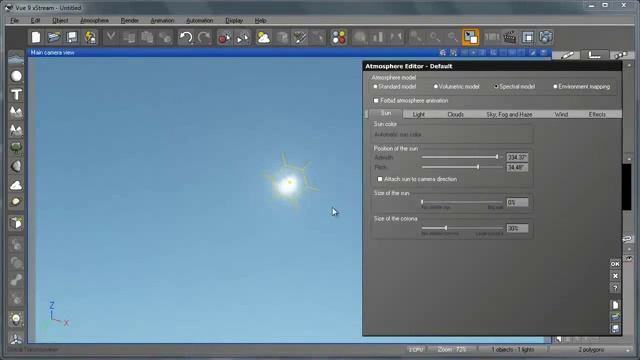Add a plant using tree icon
Screen dimensions: 640x360
[16, 148]
